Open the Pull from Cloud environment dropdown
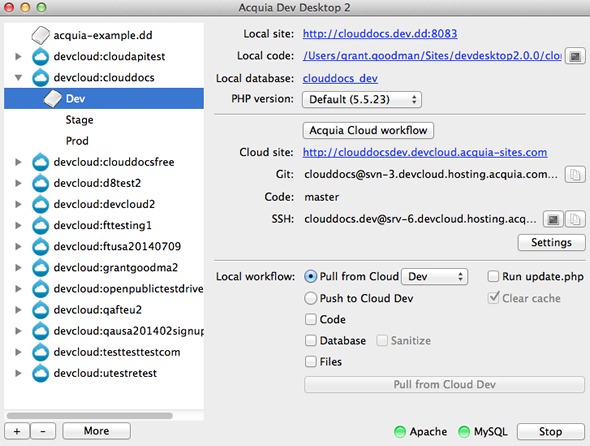Viewport: 590px width, 446px height. [x=435, y=277]
